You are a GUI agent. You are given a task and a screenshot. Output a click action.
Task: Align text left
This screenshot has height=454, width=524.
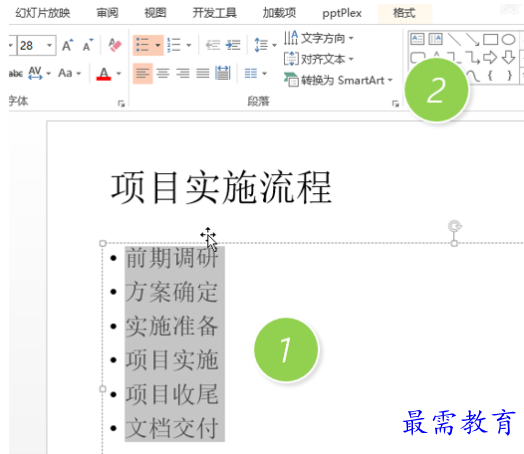[x=143, y=73]
